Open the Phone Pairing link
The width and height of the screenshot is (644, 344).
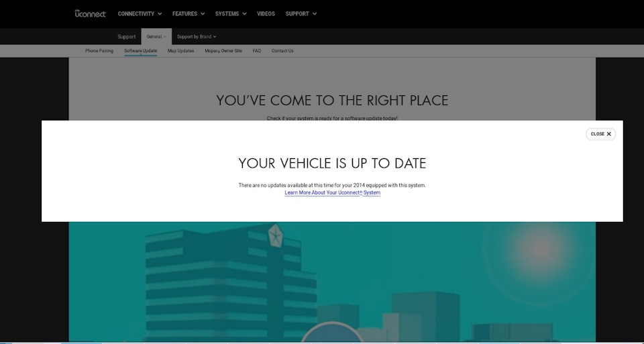(x=99, y=51)
